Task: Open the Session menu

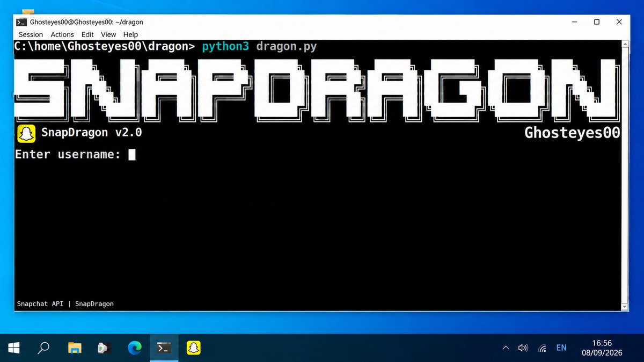Action: coord(31,34)
